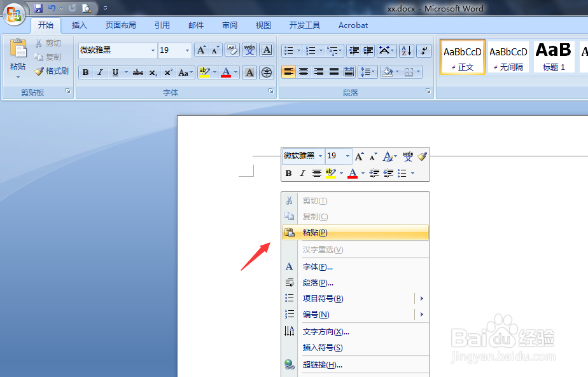Toggle character shading in ribbon
Image resolution: width=588 pixels, height=377 pixels.
(x=249, y=72)
